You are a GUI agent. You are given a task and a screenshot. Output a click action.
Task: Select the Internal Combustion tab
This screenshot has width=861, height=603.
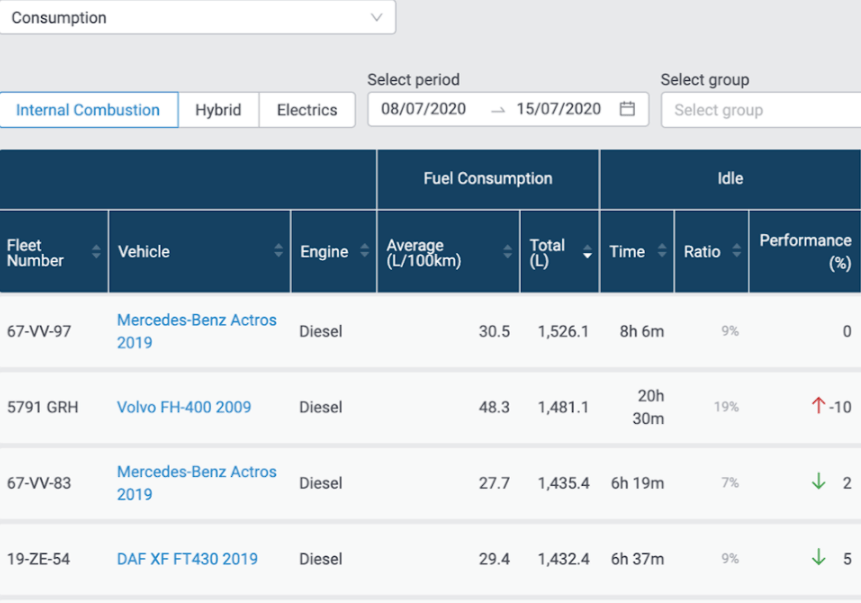88,110
